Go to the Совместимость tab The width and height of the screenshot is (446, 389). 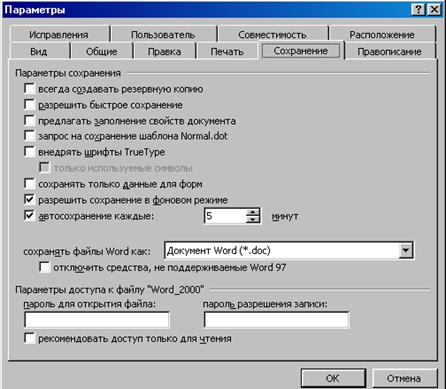coord(272,35)
